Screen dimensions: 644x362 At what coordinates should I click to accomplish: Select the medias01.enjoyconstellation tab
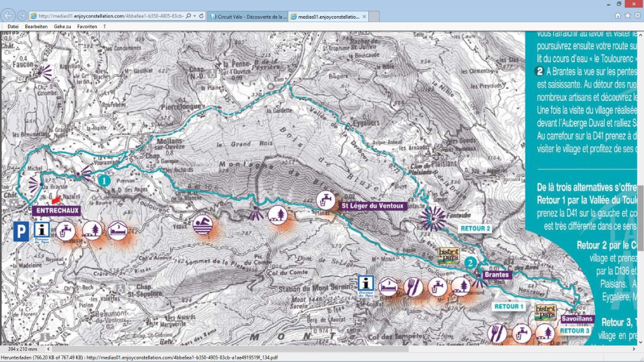click(x=329, y=17)
